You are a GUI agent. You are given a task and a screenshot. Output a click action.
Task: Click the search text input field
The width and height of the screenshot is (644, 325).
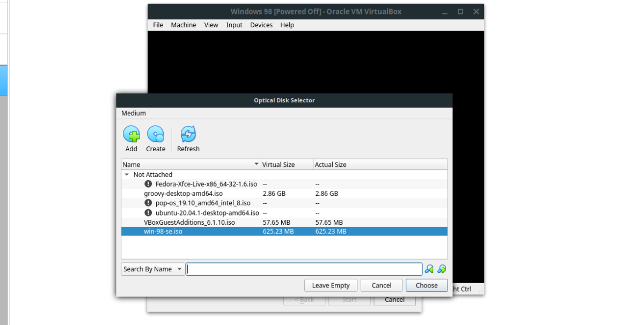304,269
